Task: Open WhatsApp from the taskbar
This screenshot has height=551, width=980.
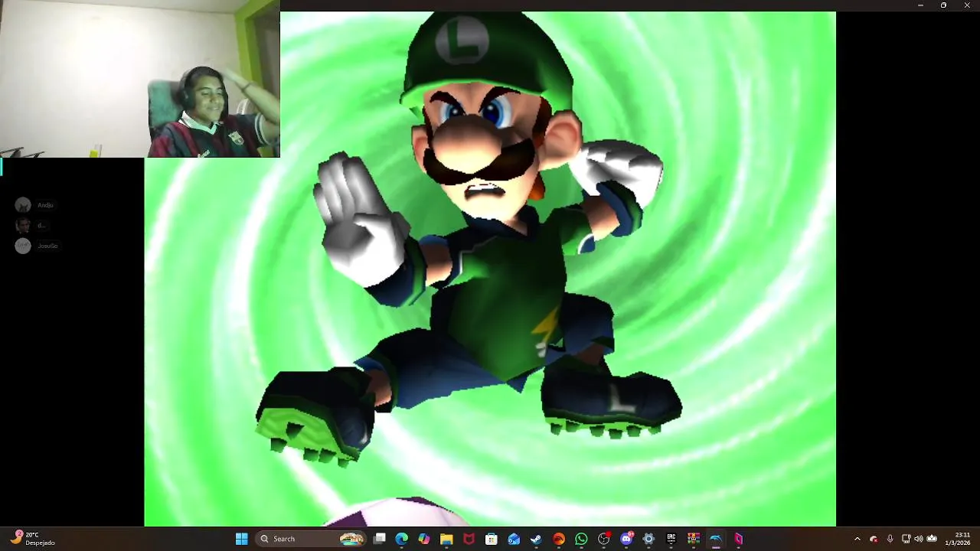Action: tap(581, 539)
